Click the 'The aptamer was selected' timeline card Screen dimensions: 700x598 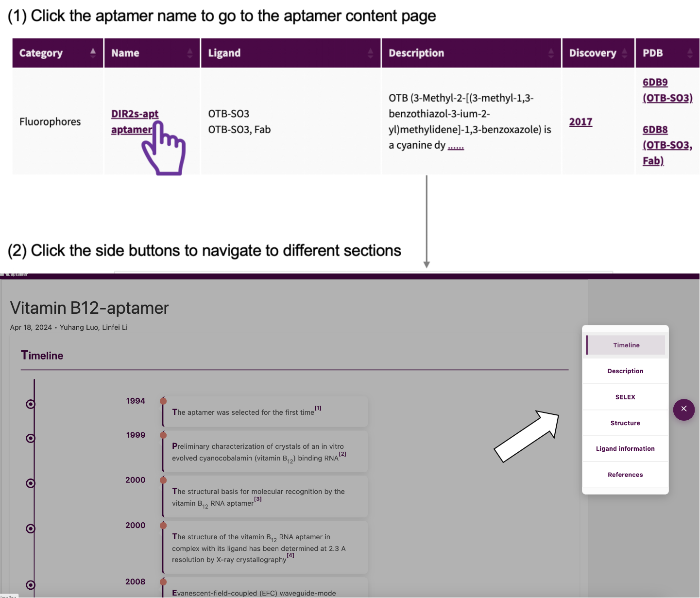tap(265, 412)
